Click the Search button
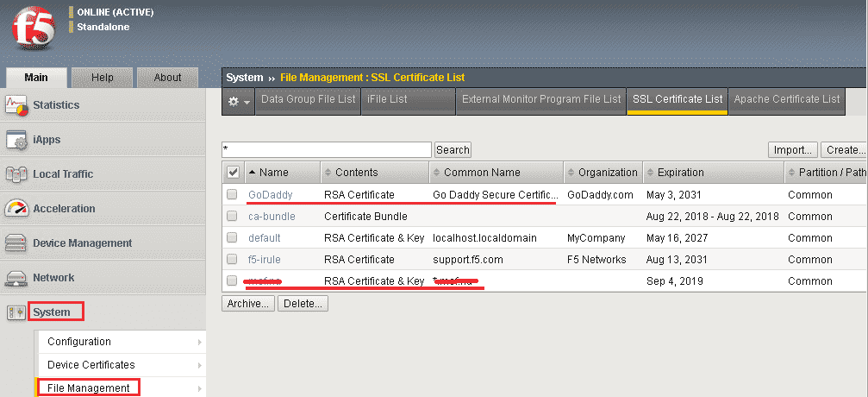868x397 pixels. [453, 149]
